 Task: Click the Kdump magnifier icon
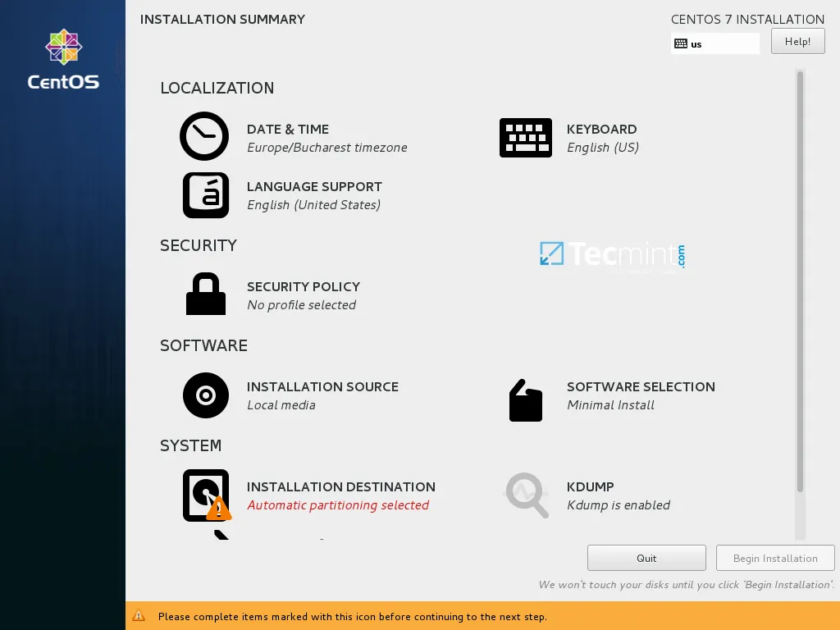tap(526, 495)
